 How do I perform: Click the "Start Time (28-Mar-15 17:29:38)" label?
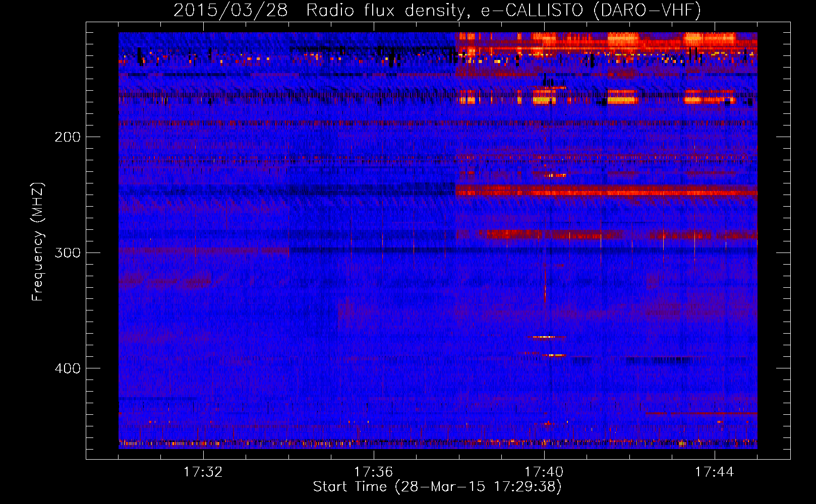[437, 487]
